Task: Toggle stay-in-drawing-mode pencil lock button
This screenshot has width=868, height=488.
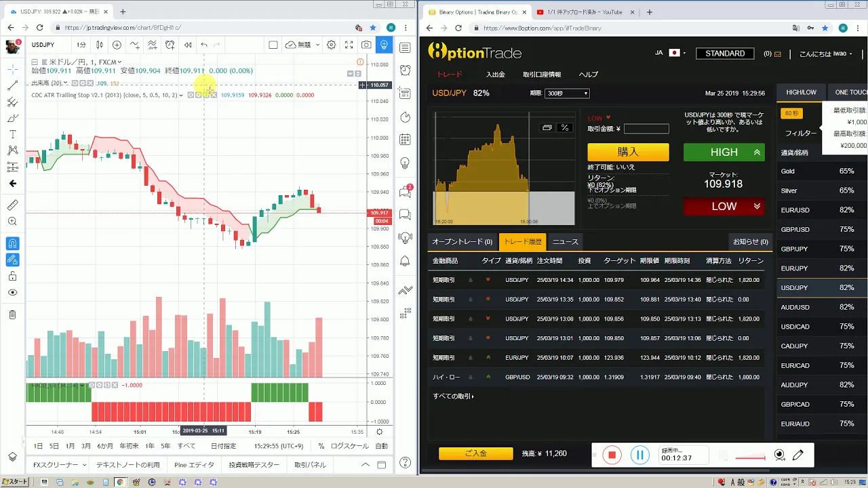Action: (12, 260)
